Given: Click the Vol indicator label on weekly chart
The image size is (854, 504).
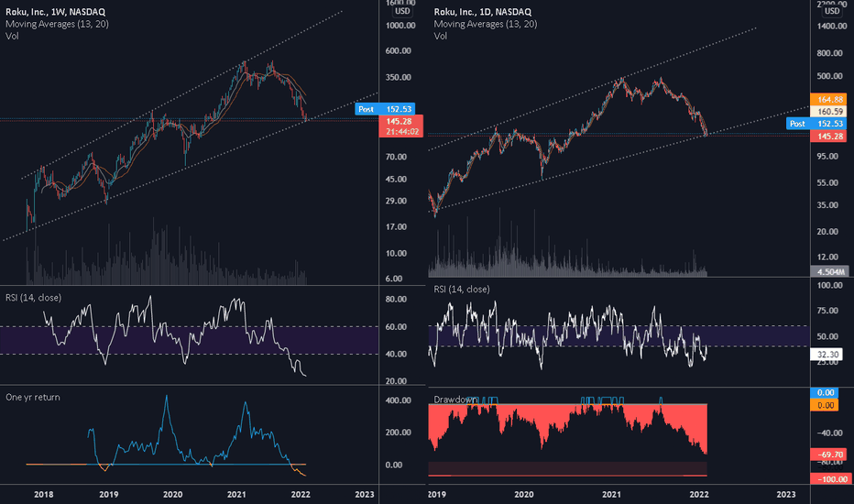Looking at the screenshot, I should [x=12, y=36].
